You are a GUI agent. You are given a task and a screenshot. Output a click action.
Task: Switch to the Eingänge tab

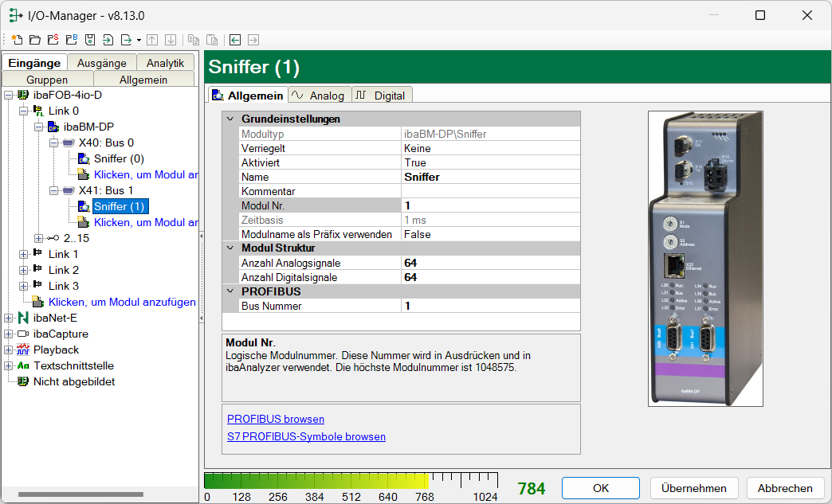pyautogui.click(x=34, y=63)
